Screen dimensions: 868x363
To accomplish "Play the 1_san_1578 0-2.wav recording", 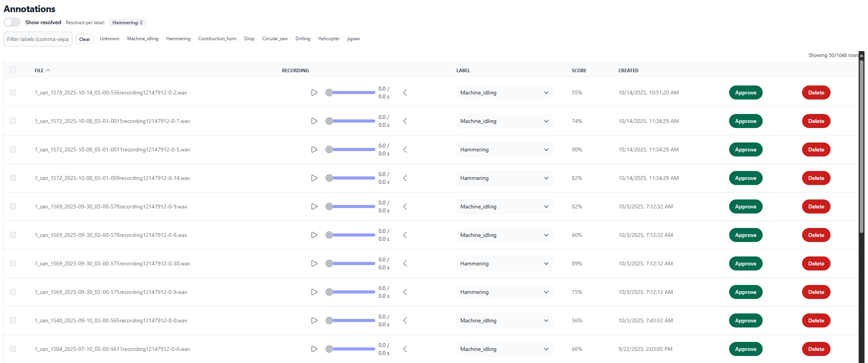I will coord(314,93).
